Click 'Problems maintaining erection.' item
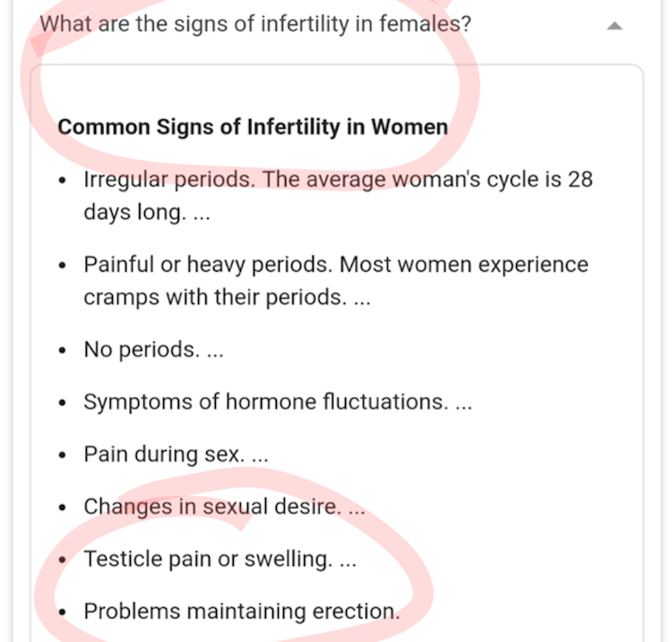The width and height of the screenshot is (672, 642). (241, 611)
